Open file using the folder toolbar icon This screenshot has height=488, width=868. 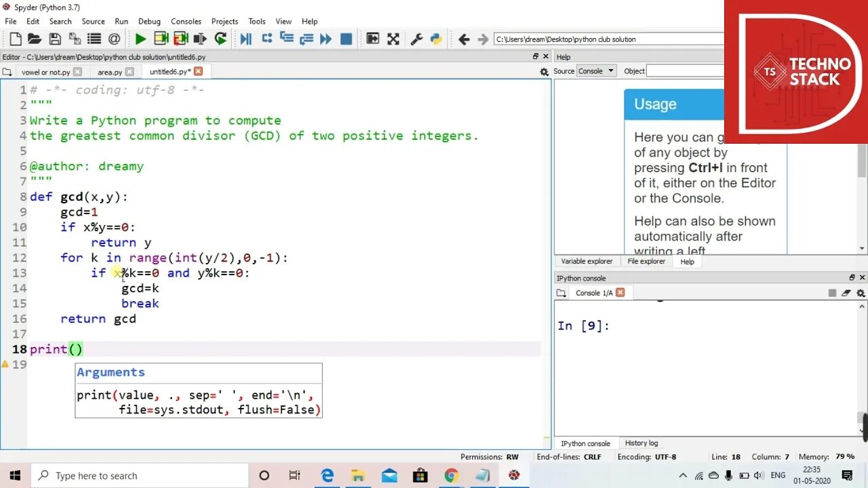tap(35, 39)
